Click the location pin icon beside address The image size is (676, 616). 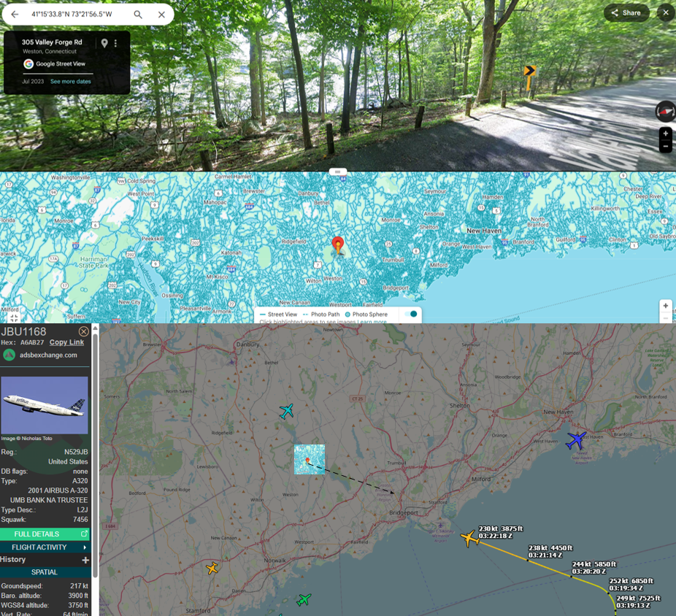(104, 44)
